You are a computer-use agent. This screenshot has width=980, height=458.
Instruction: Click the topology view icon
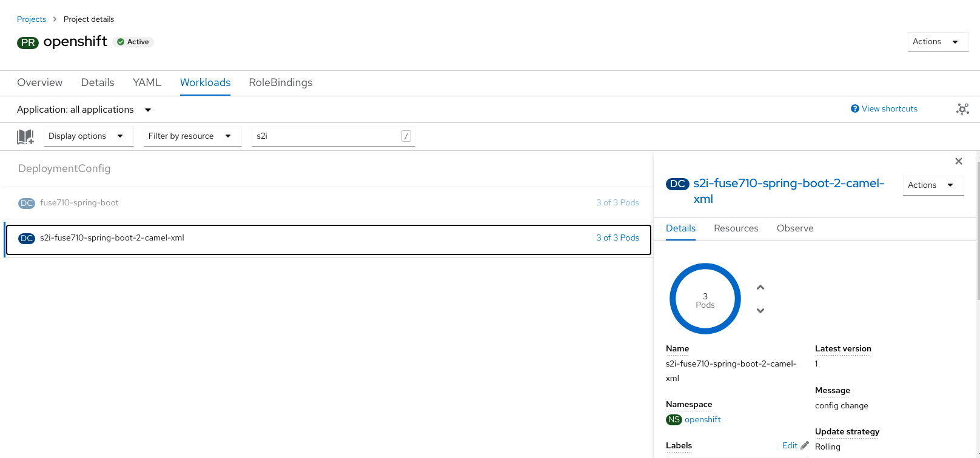click(962, 109)
